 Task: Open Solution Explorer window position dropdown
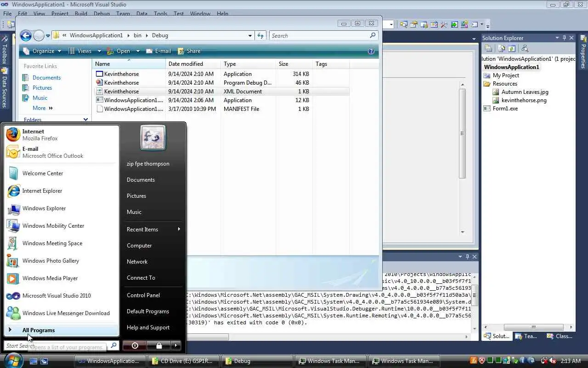point(557,38)
